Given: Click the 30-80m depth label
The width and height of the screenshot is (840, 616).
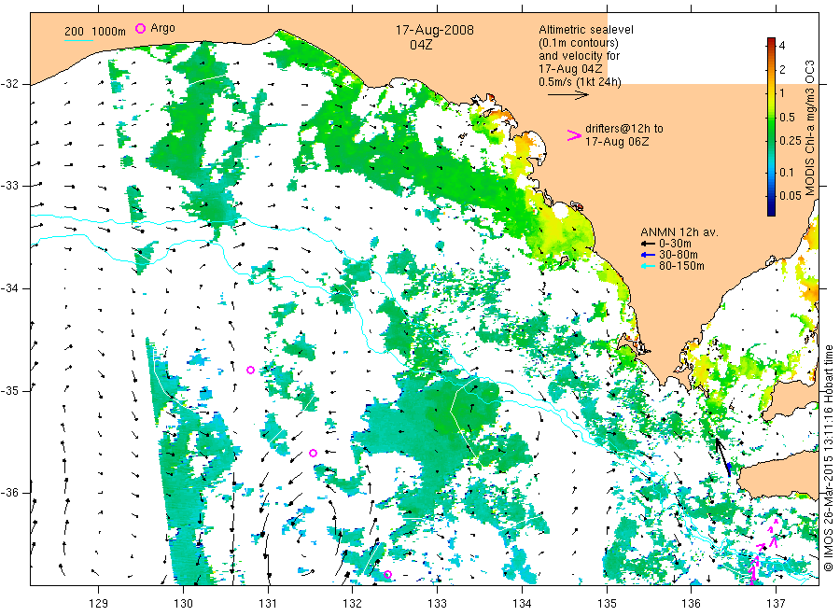Looking at the screenshot, I should point(679,255).
